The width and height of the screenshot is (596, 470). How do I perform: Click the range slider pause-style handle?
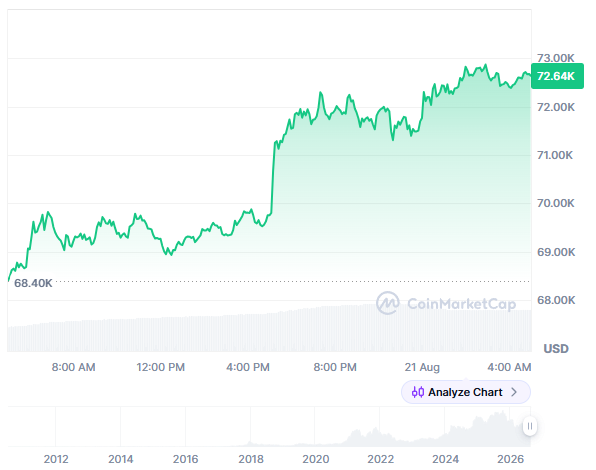[529, 426]
